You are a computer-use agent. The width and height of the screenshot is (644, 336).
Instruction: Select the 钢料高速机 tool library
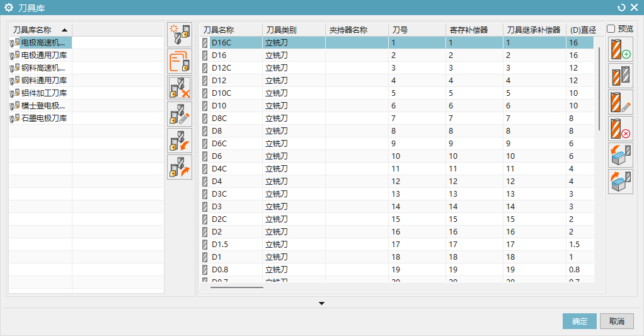pos(41,68)
